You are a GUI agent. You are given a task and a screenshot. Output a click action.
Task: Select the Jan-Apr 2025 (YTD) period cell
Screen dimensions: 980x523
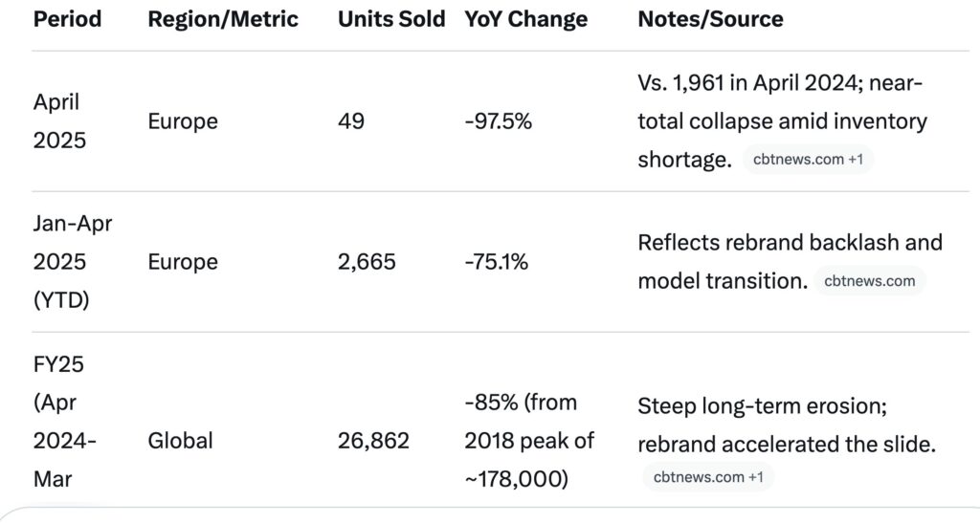click(x=73, y=262)
